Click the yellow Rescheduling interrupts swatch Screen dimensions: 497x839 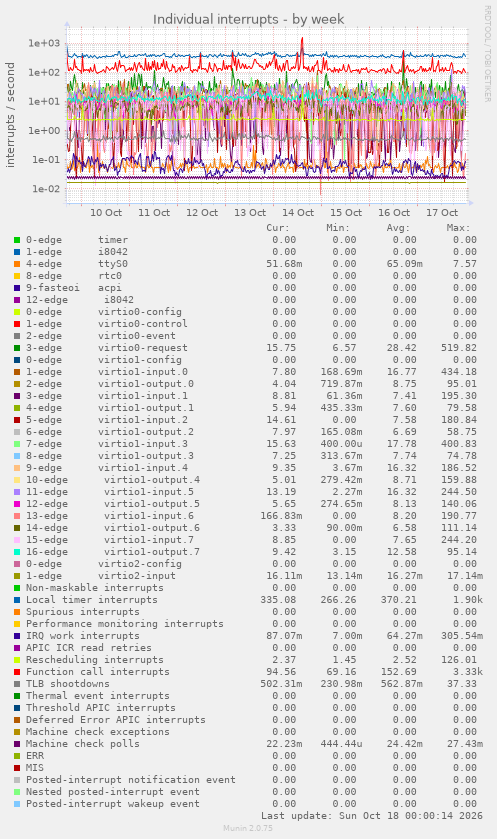coord(17,660)
